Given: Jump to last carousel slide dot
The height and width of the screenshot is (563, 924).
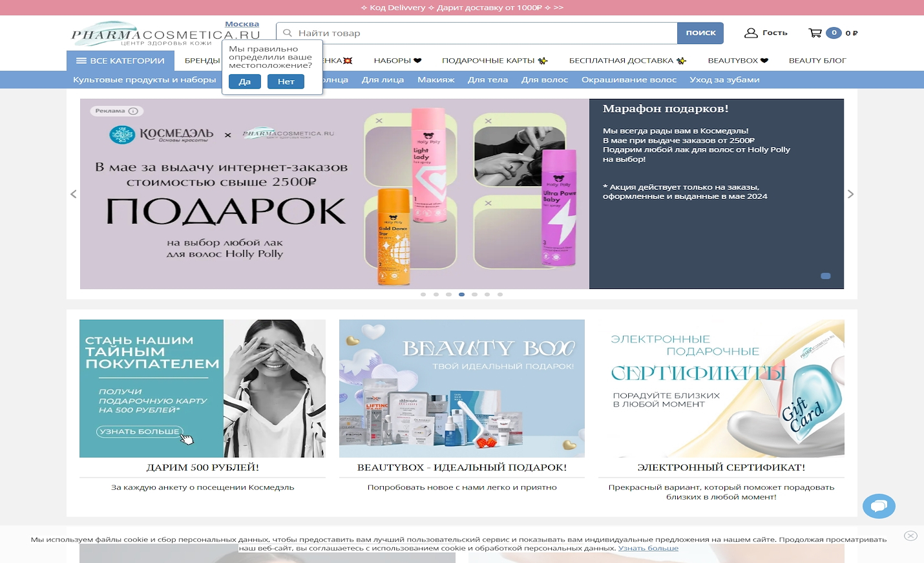Looking at the screenshot, I should pos(500,294).
